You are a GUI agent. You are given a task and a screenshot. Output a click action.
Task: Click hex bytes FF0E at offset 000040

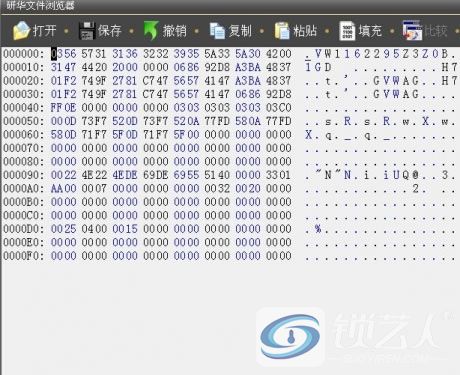(63, 108)
